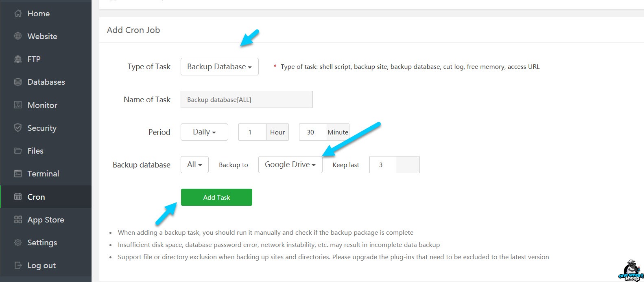644x282 pixels.
Task: Click the Period label
Action: click(159, 132)
